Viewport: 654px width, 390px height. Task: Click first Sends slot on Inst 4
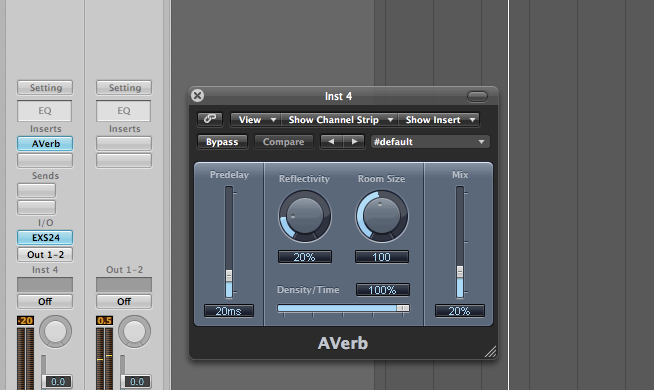click(x=36, y=191)
